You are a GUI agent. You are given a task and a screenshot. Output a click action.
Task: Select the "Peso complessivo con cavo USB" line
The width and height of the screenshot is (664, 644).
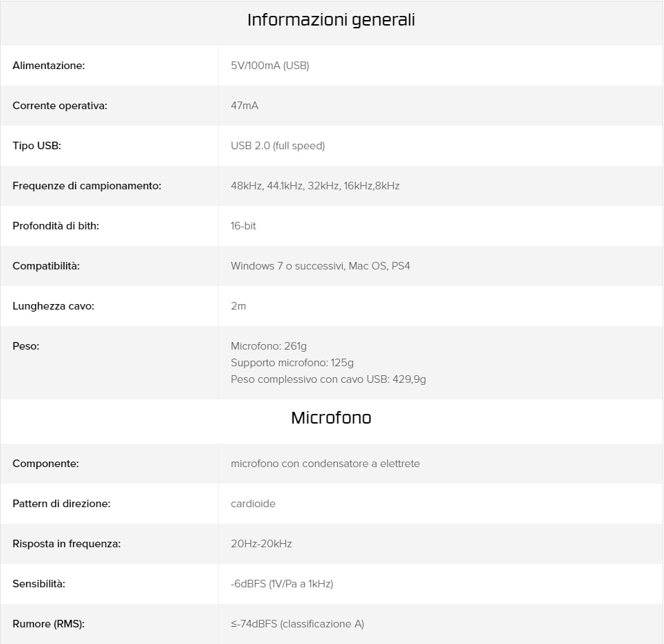pos(328,379)
